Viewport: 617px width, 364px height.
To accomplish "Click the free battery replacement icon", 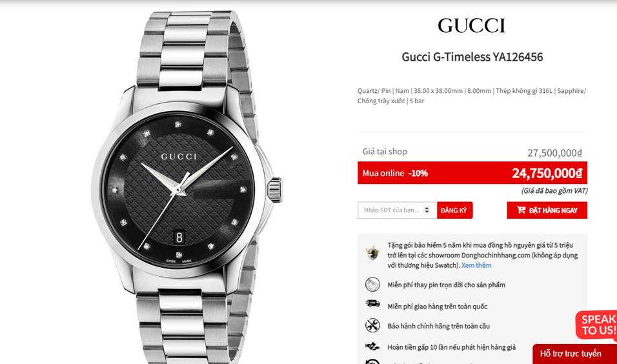I will pos(372,285).
